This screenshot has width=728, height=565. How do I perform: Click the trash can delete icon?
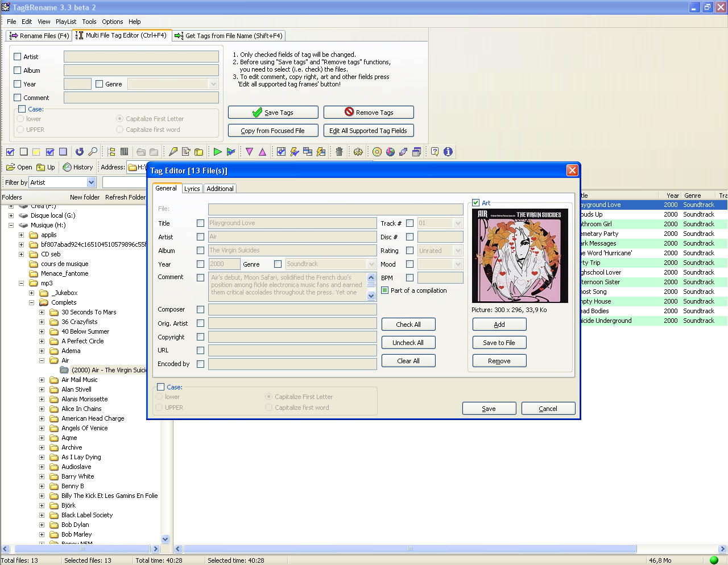click(x=339, y=152)
